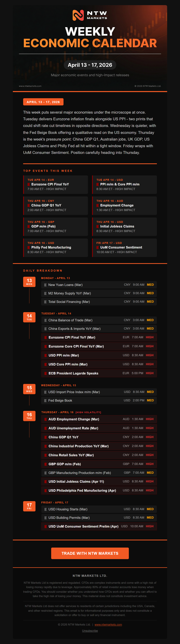The width and height of the screenshot is (180, 644).
Task: Select the April 13 - 17, 2026 header date pill
Action: [90, 65]
